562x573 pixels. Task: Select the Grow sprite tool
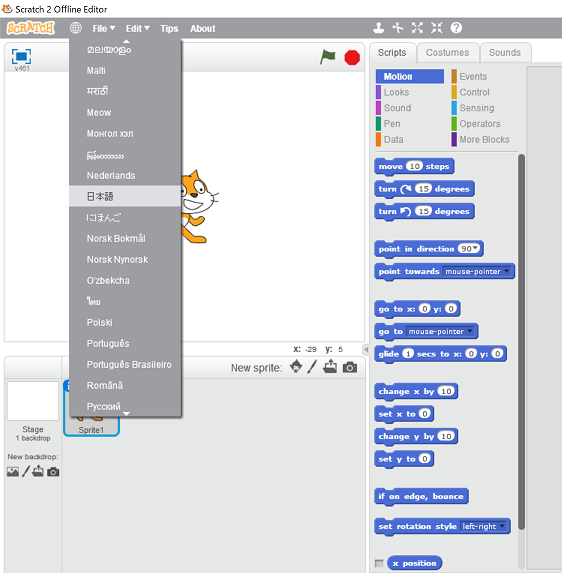(417, 28)
